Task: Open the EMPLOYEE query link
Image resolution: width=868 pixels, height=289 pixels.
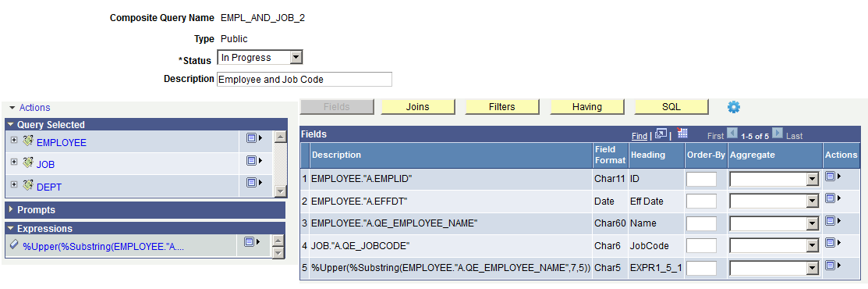Action: coord(62,143)
